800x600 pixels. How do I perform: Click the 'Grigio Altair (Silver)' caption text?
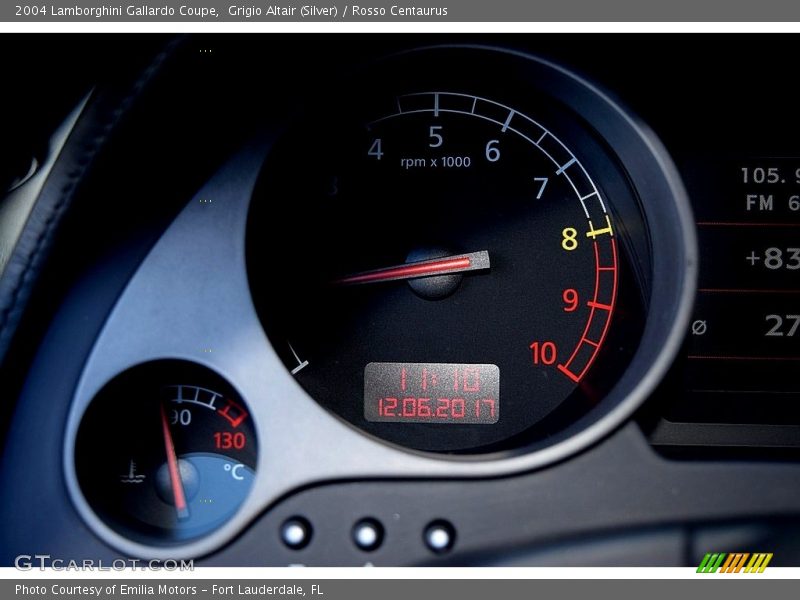pyautogui.click(x=283, y=11)
